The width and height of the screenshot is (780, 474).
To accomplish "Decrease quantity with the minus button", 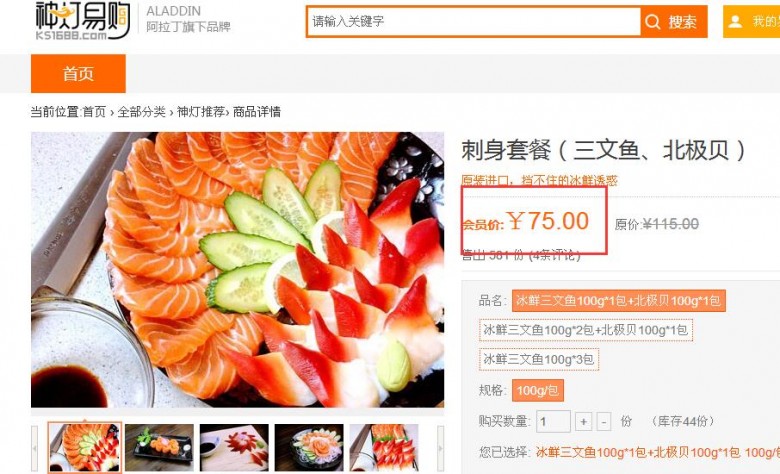I will [603, 422].
